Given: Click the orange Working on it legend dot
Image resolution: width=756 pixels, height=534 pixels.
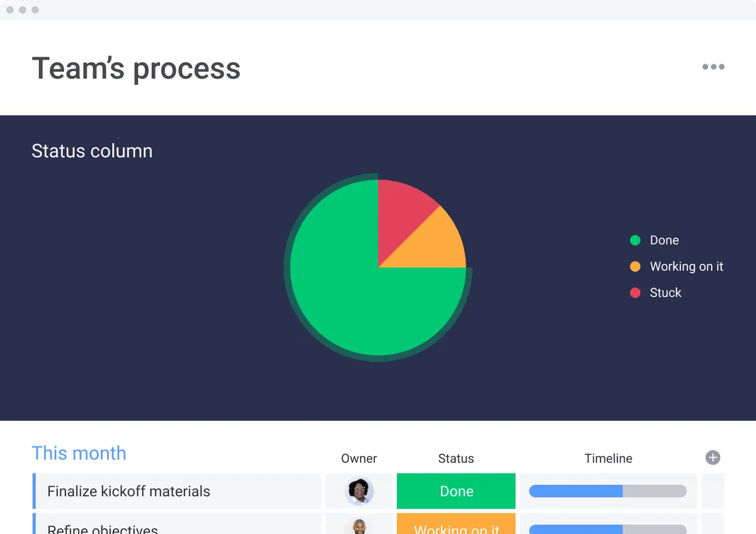Looking at the screenshot, I should (x=635, y=266).
